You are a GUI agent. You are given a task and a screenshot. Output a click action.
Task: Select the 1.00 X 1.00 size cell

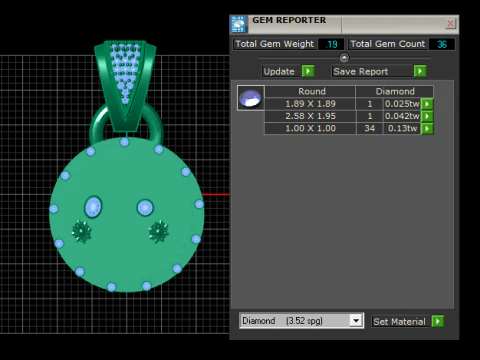310,129
